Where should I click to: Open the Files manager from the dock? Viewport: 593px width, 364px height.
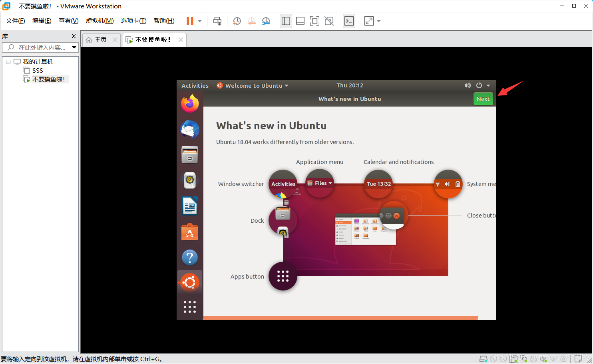click(190, 155)
